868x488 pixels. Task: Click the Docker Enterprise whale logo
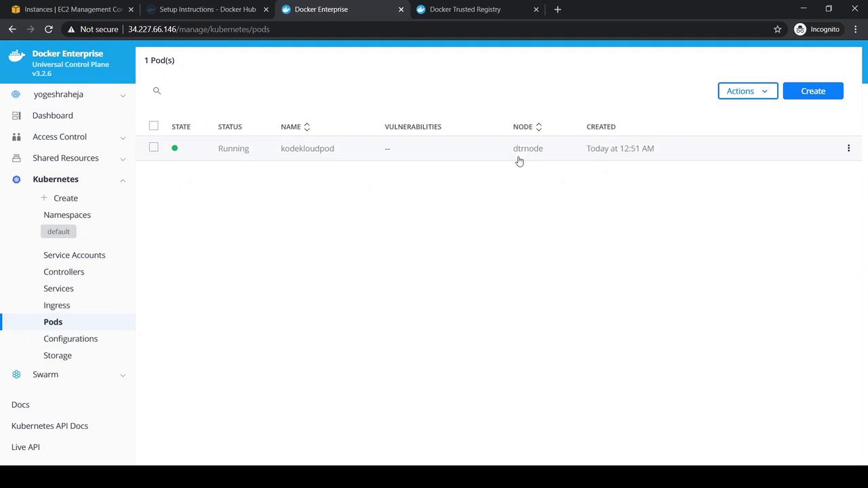(x=17, y=56)
